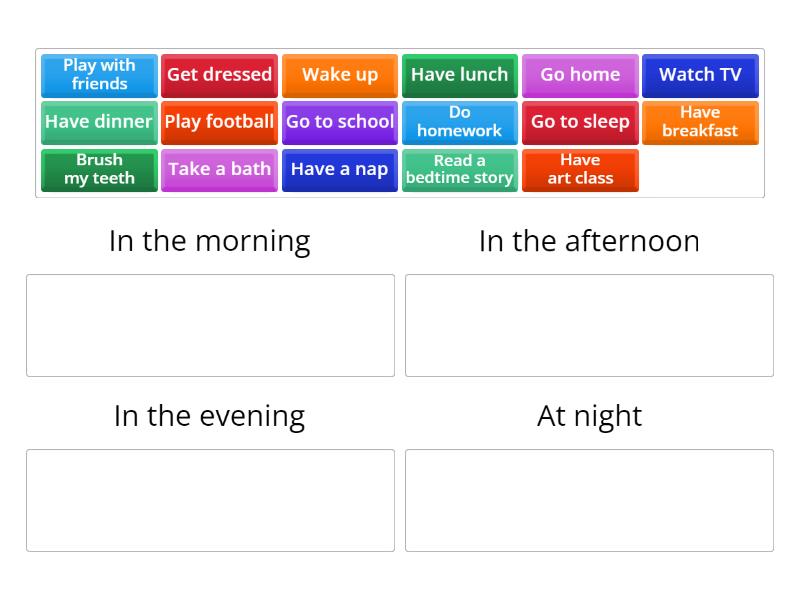This screenshot has width=800, height=600.
Task: Click the red "Go to sleep" tile
Action: (x=580, y=122)
